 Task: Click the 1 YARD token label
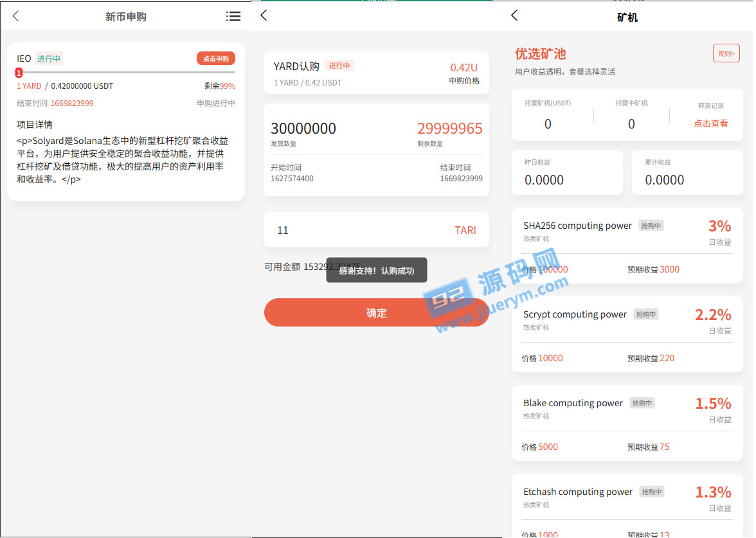(29, 86)
